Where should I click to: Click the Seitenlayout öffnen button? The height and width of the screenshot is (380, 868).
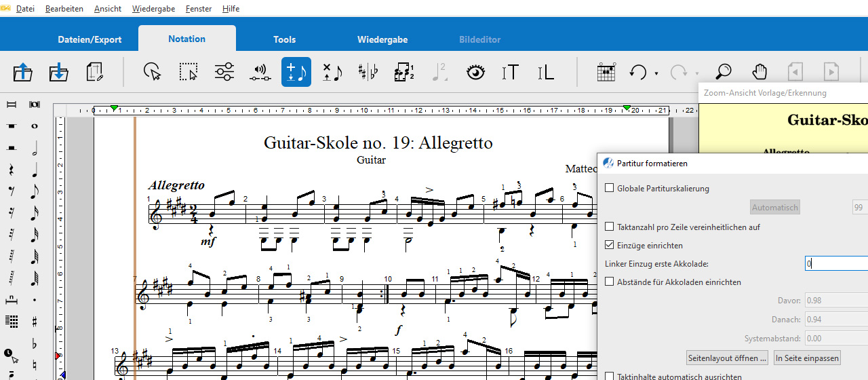pyautogui.click(x=728, y=358)
